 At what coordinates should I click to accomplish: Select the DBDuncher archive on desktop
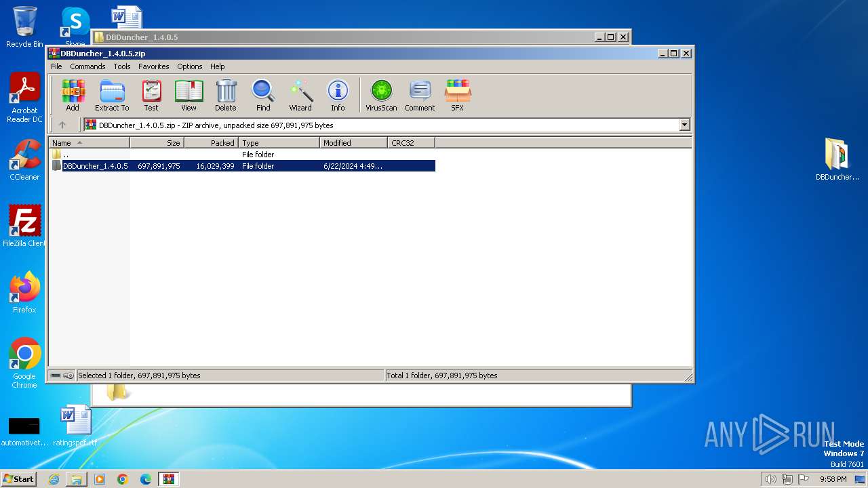coord(837,160)
